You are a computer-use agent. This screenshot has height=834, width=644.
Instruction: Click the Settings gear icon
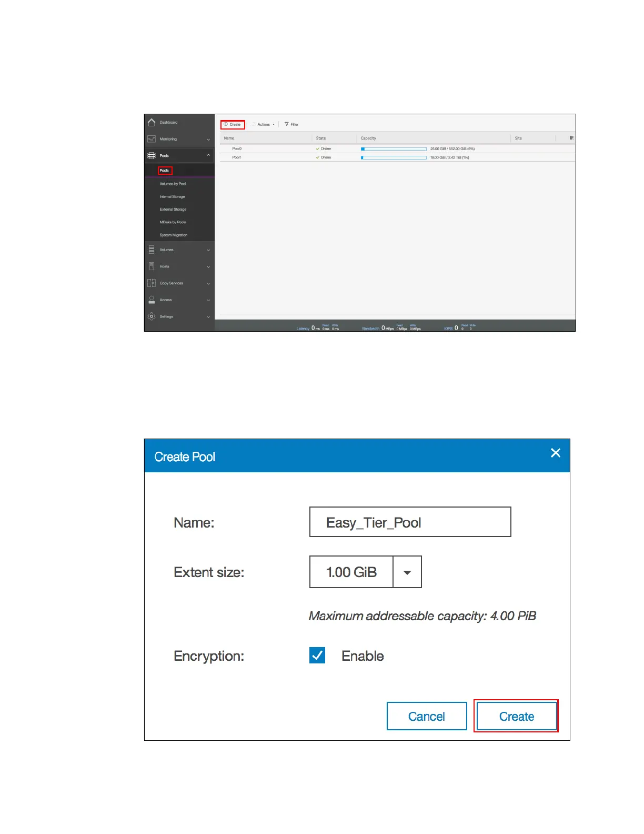[152, 316]
